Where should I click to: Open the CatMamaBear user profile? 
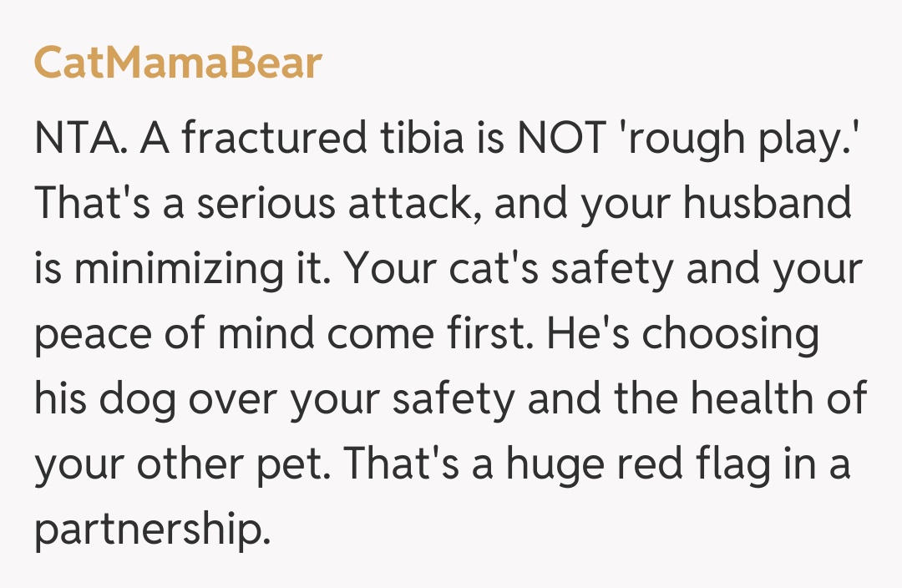[178, 63]
